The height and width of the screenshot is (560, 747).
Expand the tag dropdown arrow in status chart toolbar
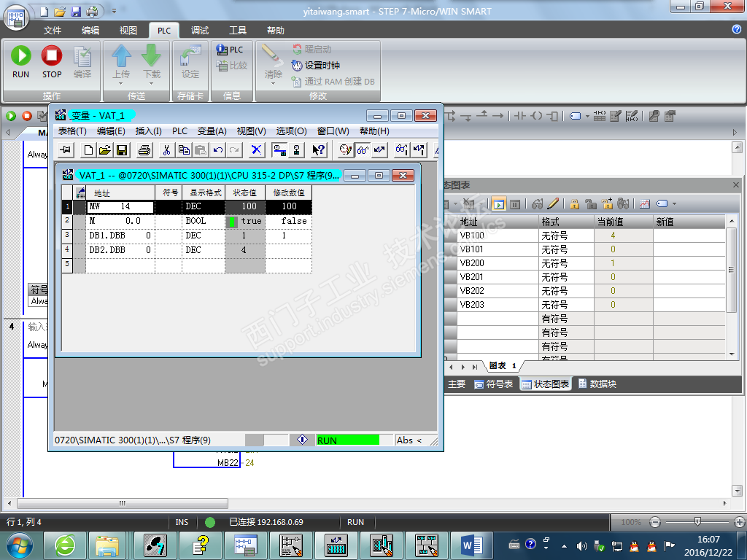click(674, 204)
